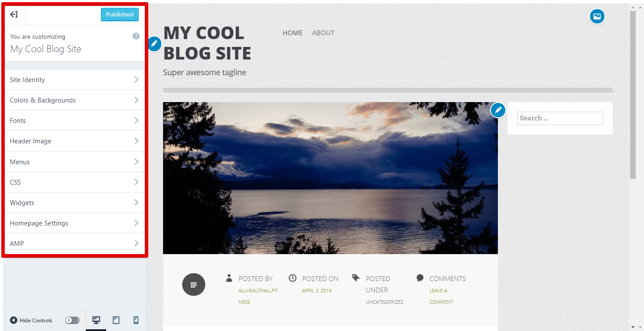This screenshot has width=644, height=331.
Task: Open the HOME menu item
Action: [293, 33]
